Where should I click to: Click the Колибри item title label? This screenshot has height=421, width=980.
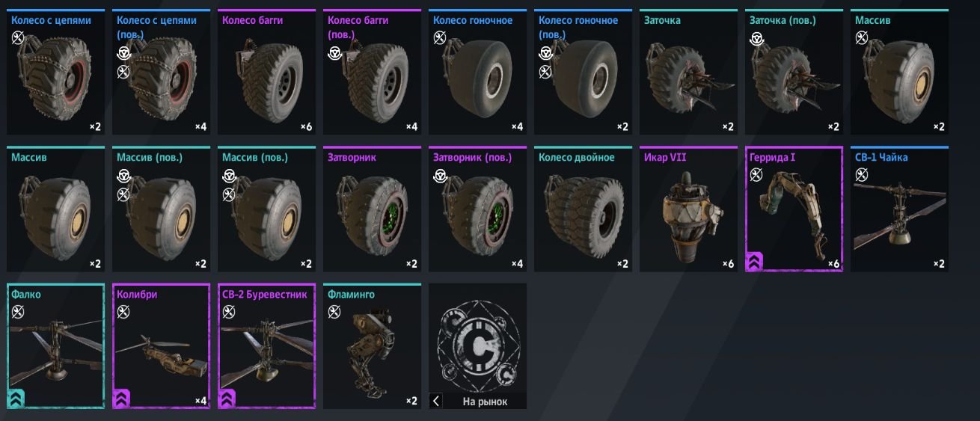click(x=137, y=295)
